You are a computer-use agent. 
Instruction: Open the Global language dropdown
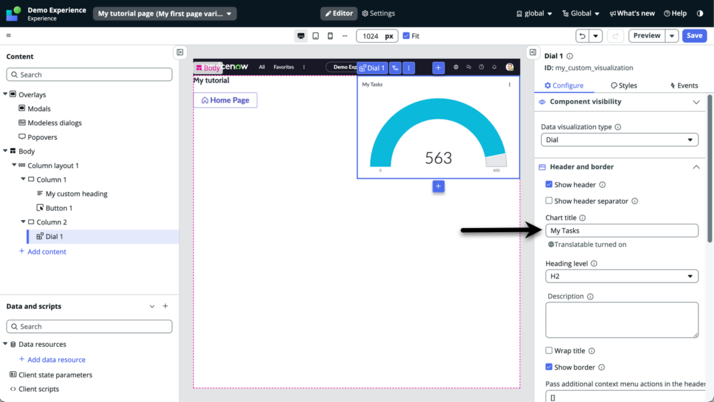(x=581, y=13)
